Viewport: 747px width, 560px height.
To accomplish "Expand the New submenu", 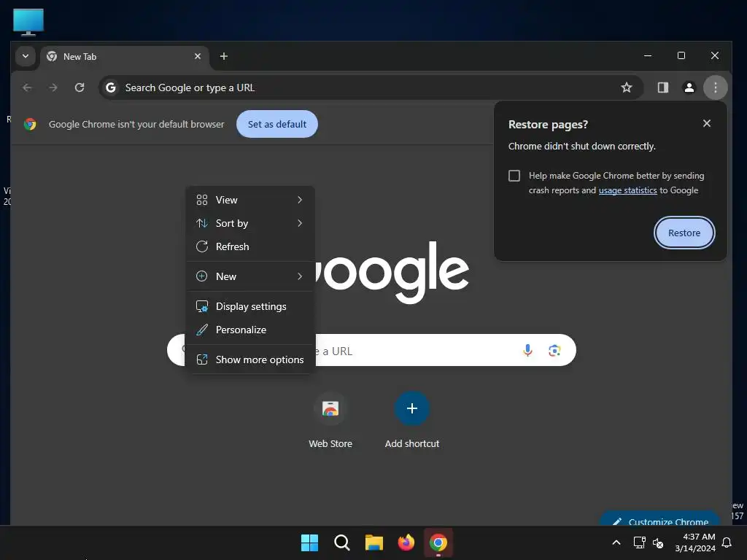I will pyautogui.click(x=250, y=276).
